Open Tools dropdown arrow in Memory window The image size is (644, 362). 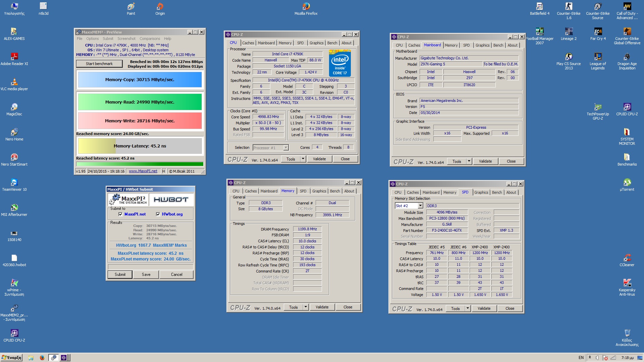[x=306, y=307]
